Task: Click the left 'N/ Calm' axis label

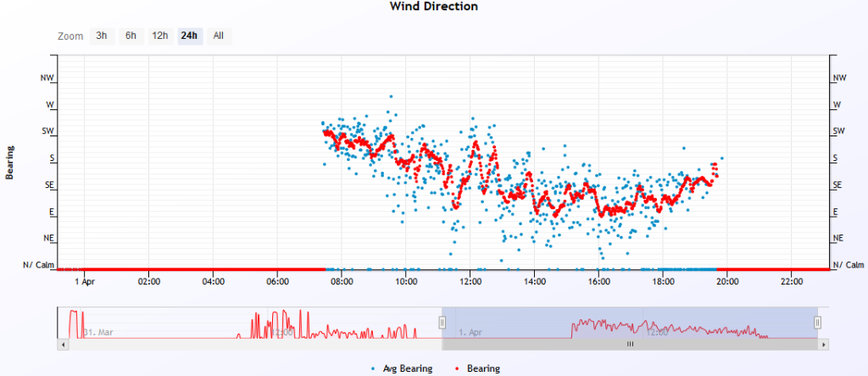Action: pos(39,265)
